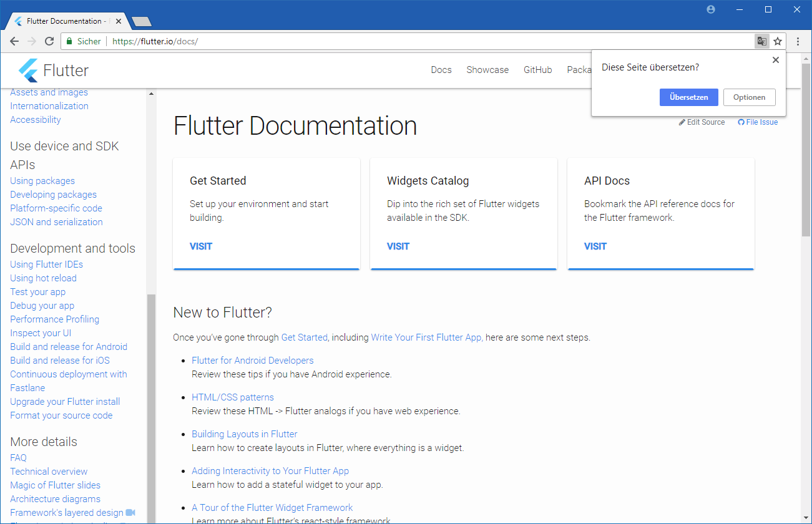Open Magic of Flutter slides link
812x524 pixels.
click(x=55, y=485)
